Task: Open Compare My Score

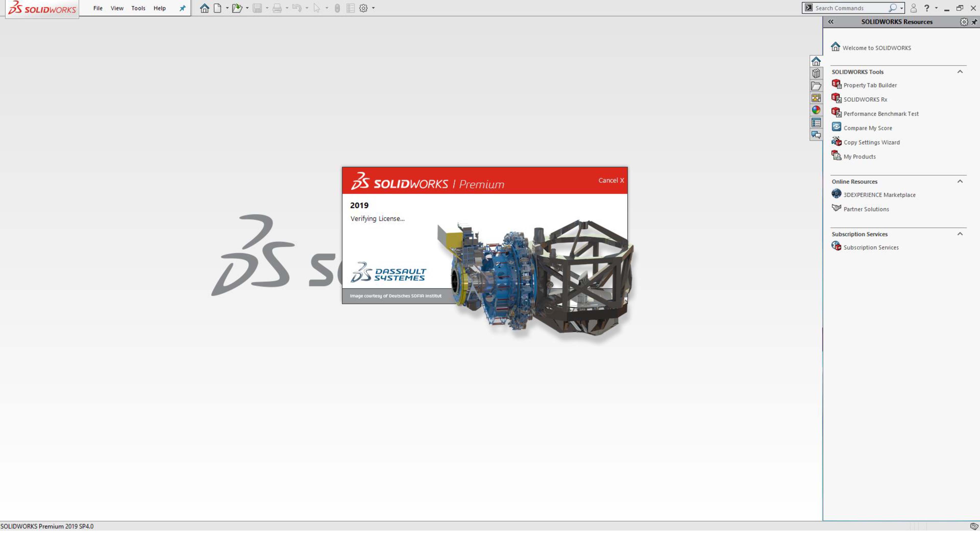Action: tap(862, 127)
